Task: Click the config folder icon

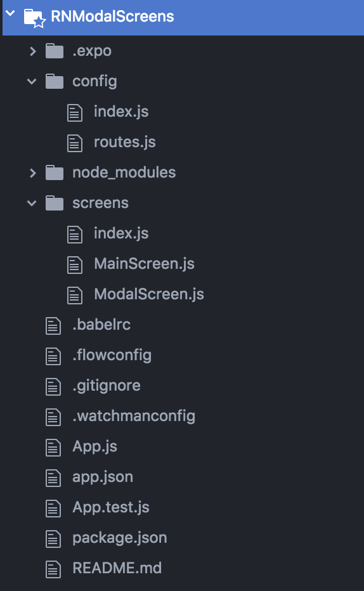Action: click(x=55, y=81)
